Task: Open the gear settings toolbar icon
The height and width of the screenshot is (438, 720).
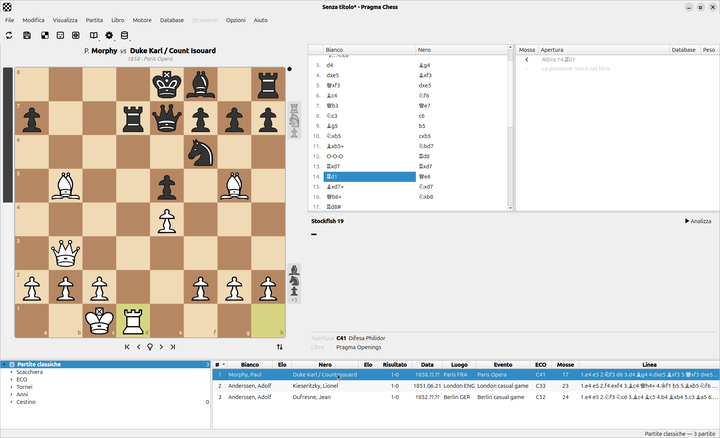Action: pyautogui.click(x=109, y=35)
